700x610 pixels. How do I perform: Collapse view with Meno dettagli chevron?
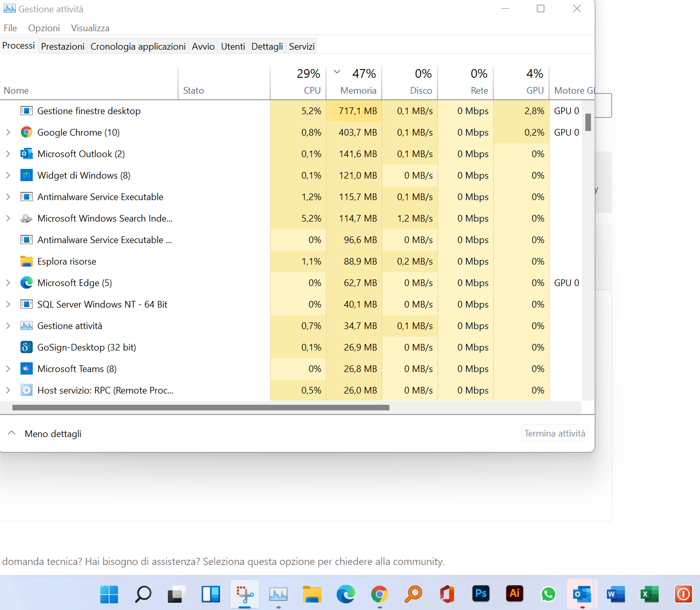pos(11,433)
